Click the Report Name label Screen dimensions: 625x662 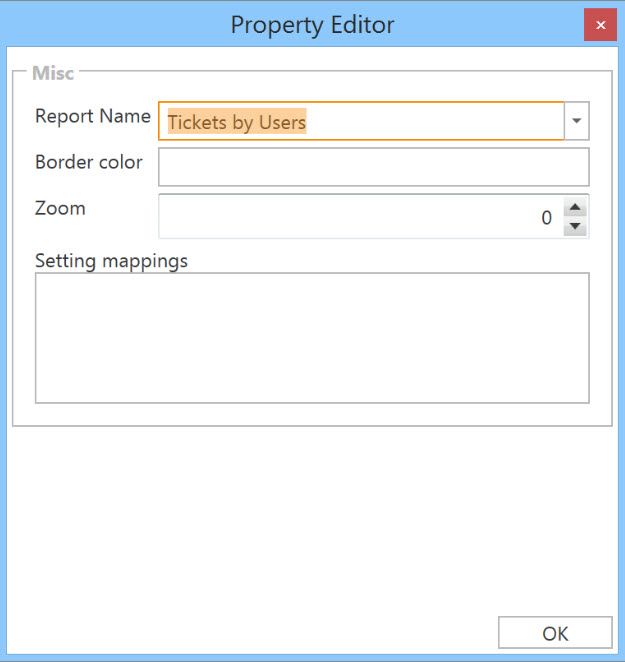point(93,116)
